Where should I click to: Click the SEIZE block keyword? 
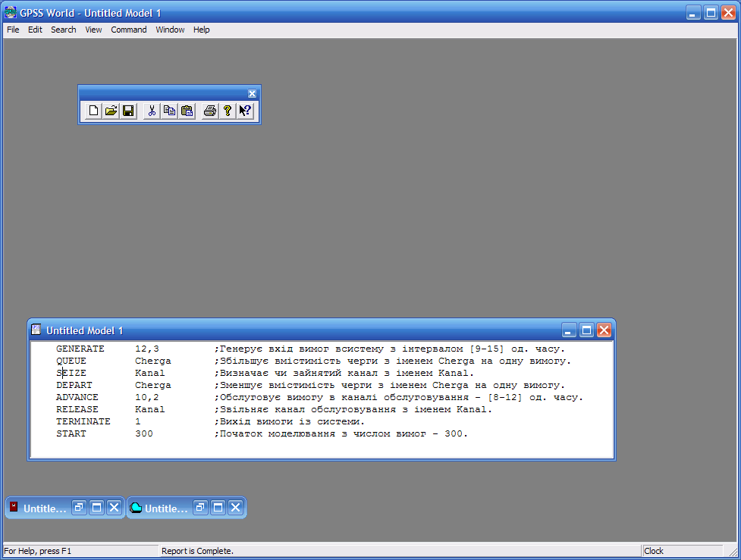pos(71,373)
